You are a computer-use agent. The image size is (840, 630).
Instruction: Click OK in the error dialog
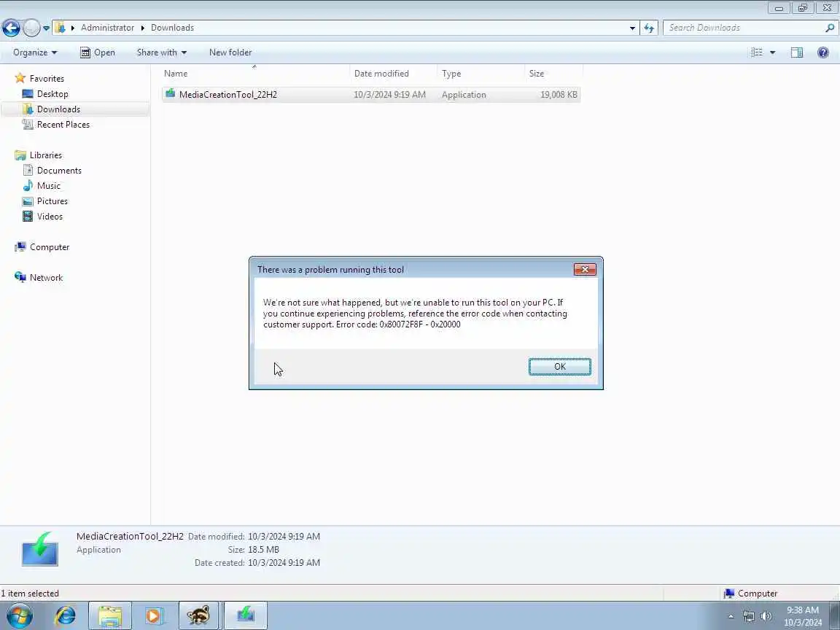(559, 367)
